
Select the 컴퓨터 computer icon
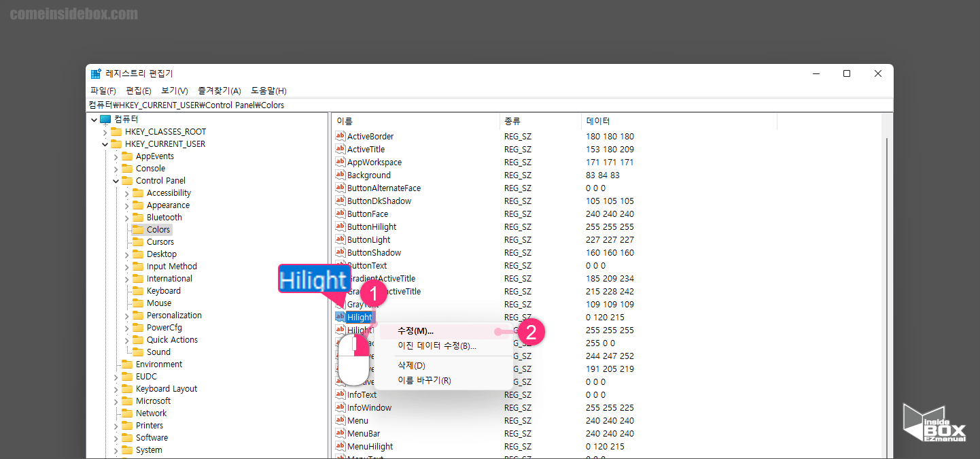tap(105, 118)
